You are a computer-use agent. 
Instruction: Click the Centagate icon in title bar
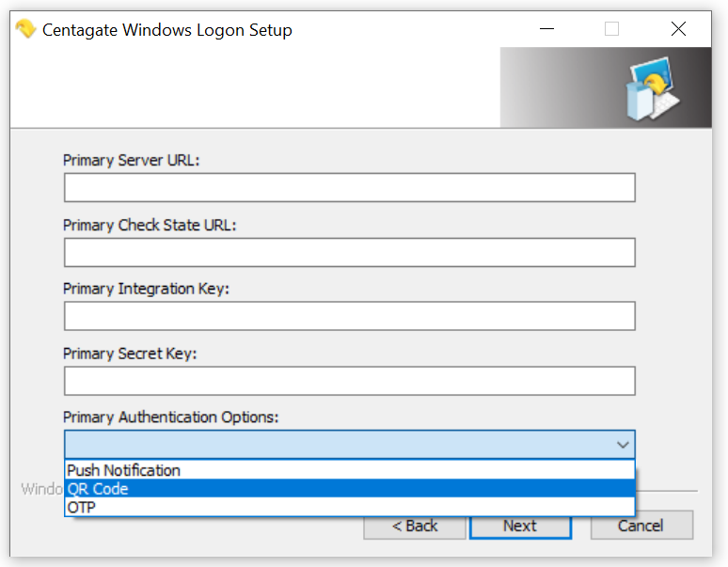click(25, 29)
